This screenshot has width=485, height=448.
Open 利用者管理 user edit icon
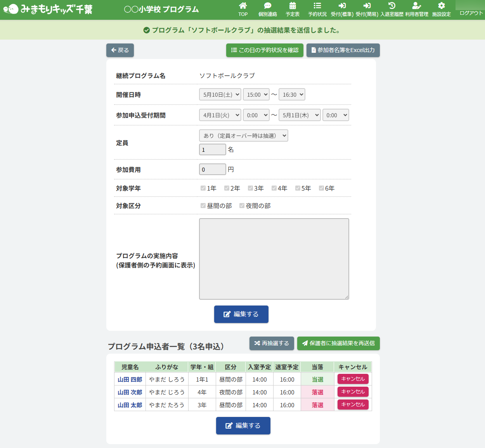point(416,6)
